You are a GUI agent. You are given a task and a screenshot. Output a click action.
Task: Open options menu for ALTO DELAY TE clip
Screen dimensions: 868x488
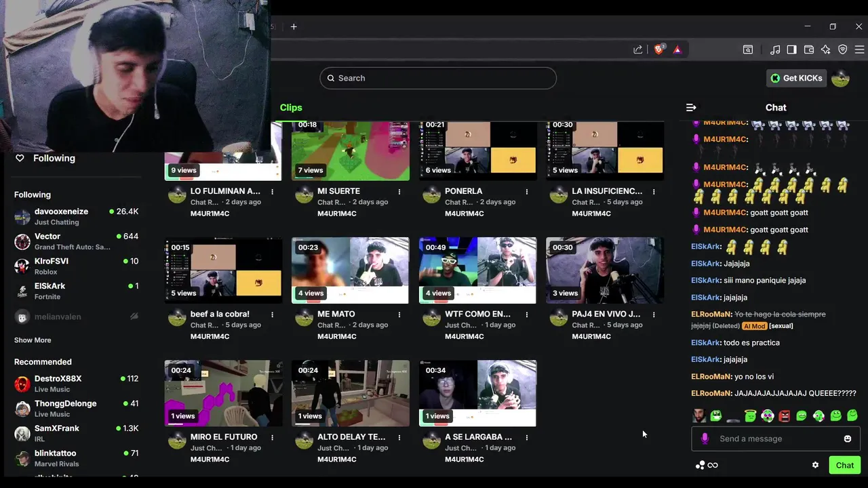399,437
